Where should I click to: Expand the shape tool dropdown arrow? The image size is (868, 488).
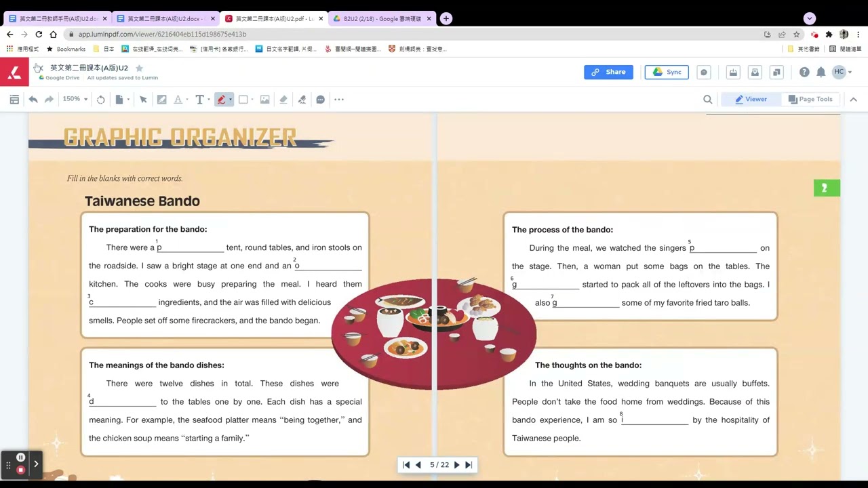tap(252, 100)
